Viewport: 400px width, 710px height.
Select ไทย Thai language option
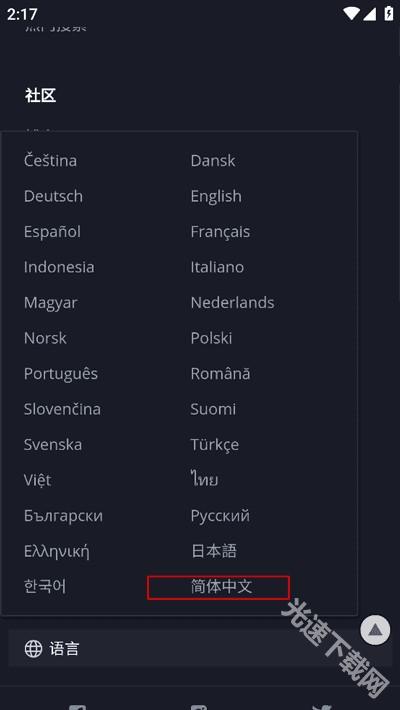pos(204,480)
